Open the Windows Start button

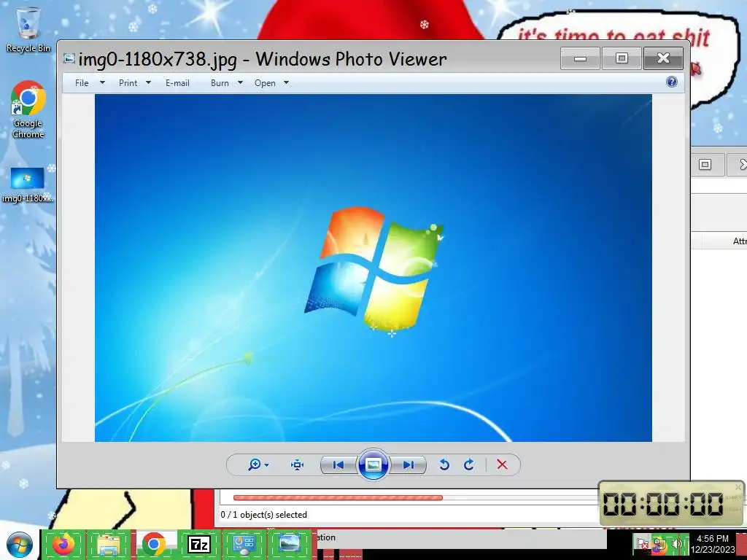pos(20,545)
